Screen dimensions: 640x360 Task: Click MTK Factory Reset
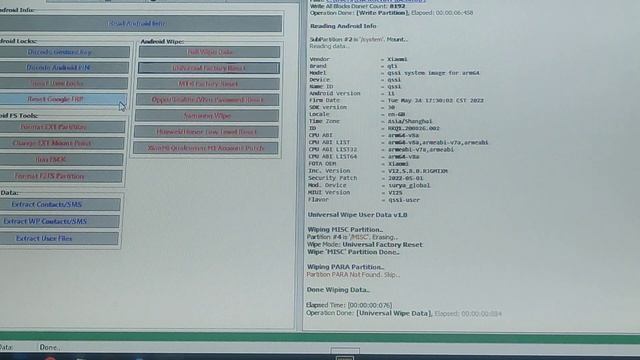[208, 84]
